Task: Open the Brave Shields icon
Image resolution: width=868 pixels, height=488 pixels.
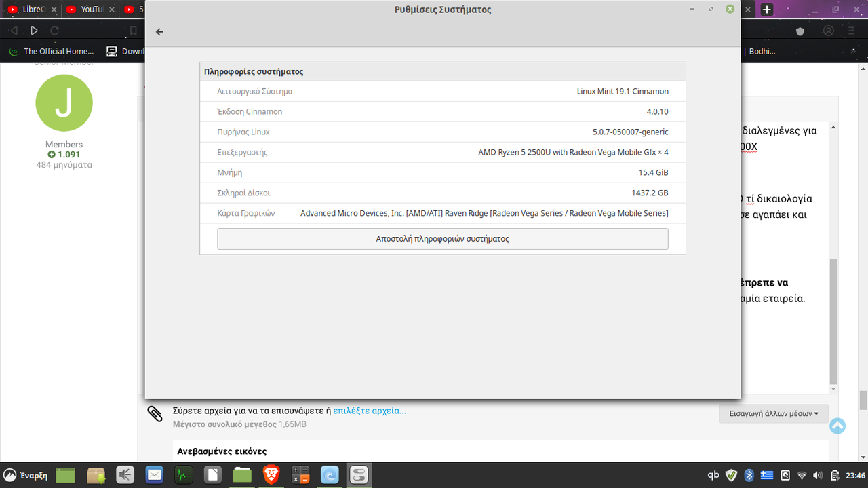Action: tap(800, 31)
